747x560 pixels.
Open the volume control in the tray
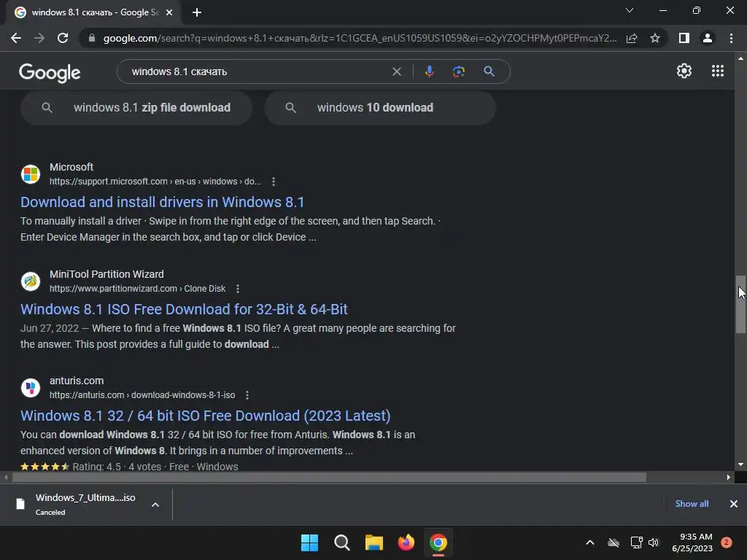654,542
